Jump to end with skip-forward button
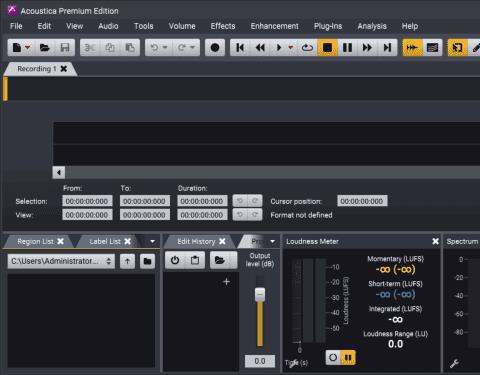Screen dimensions: 480x375 [387, 48]
